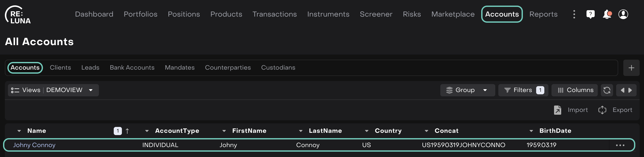This screenshot has width=644, height=157.
Task: Click the Export button
Action: tap(615, 110)
